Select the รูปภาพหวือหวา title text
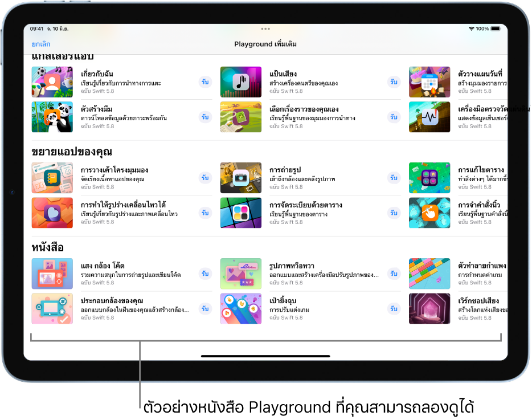532x420 pixels. (292, 266)
